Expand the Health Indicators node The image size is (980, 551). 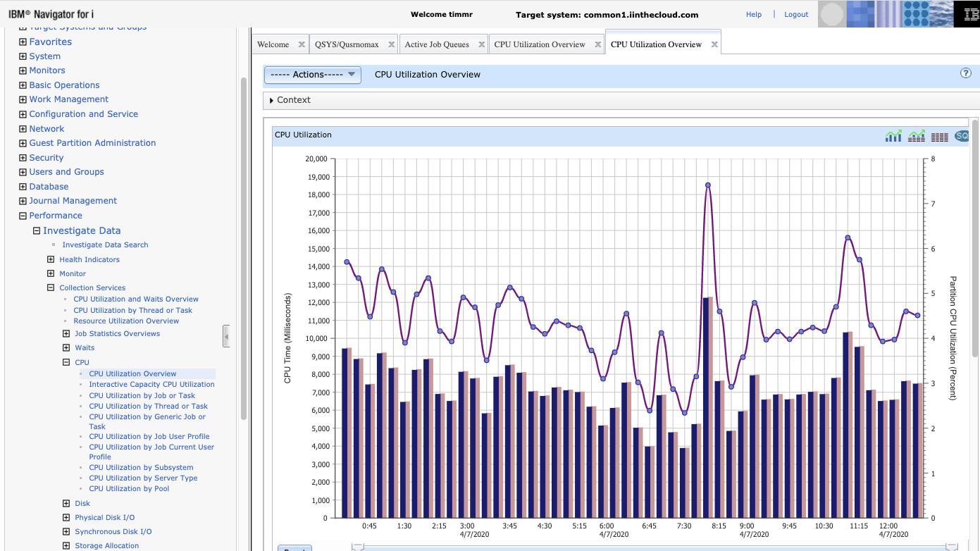50,259
